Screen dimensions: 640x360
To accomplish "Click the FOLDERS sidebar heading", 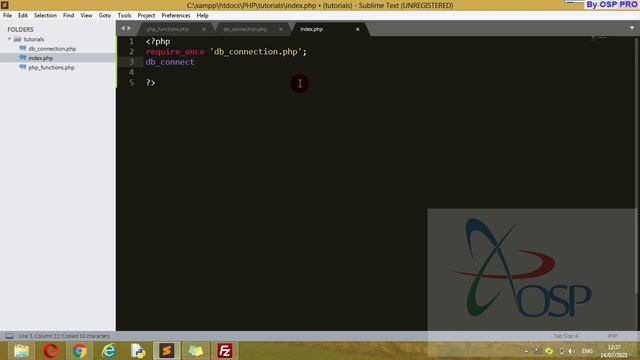I will pyautogui.click(x=20, y=30).
